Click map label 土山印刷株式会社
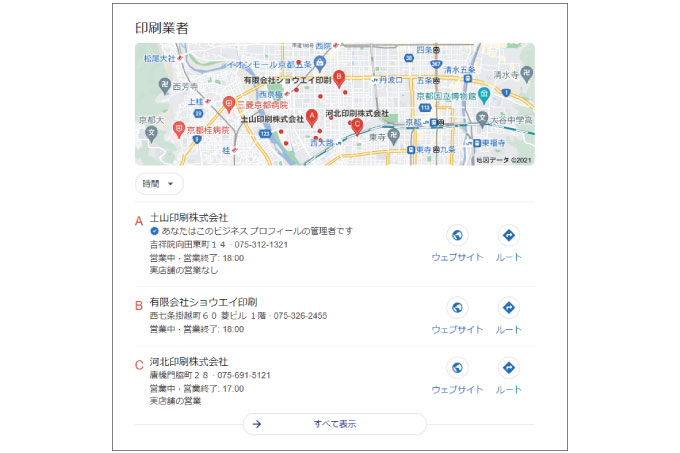This screenshot has width=680, height=453. pyautogui.click(x=272, y=119)
